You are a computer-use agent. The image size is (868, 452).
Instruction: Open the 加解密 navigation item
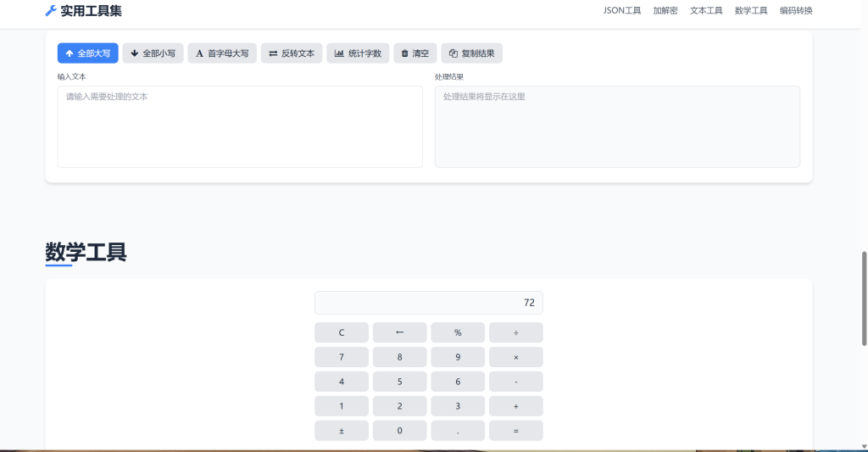(665, 10)
